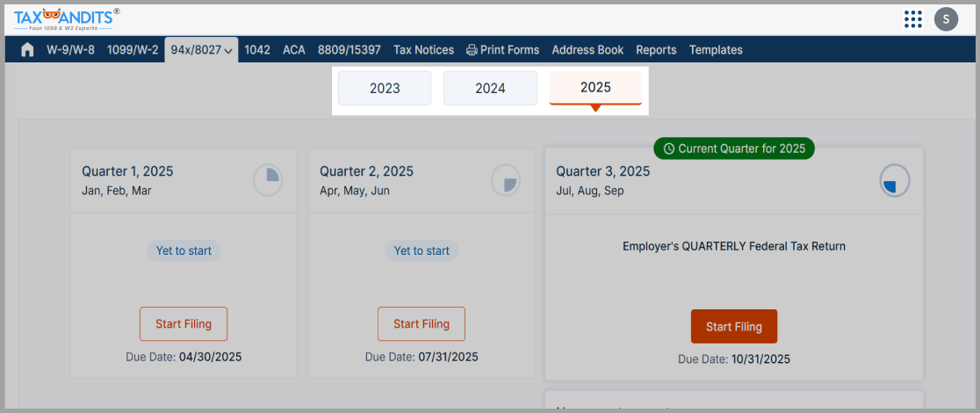
Task: Start Filing for Quarter 2, 2025
Action: coord(422,324)
